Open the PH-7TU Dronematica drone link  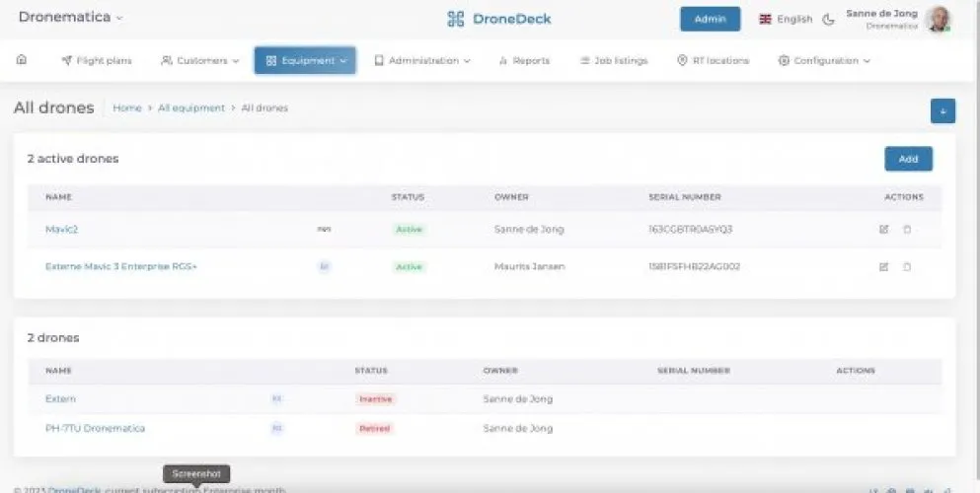(x=95, y=428)
